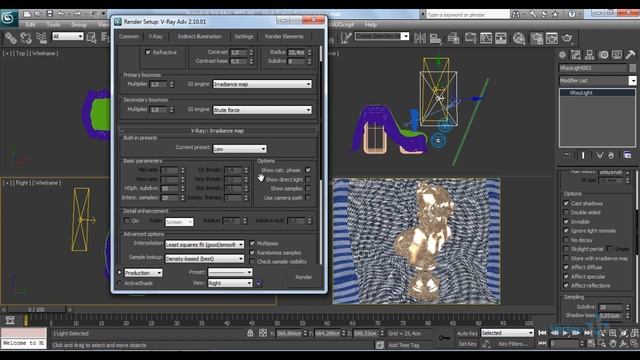Select the Production radio button
The height and width of the screenshot is (360, 640).
[x=120, y=272]
